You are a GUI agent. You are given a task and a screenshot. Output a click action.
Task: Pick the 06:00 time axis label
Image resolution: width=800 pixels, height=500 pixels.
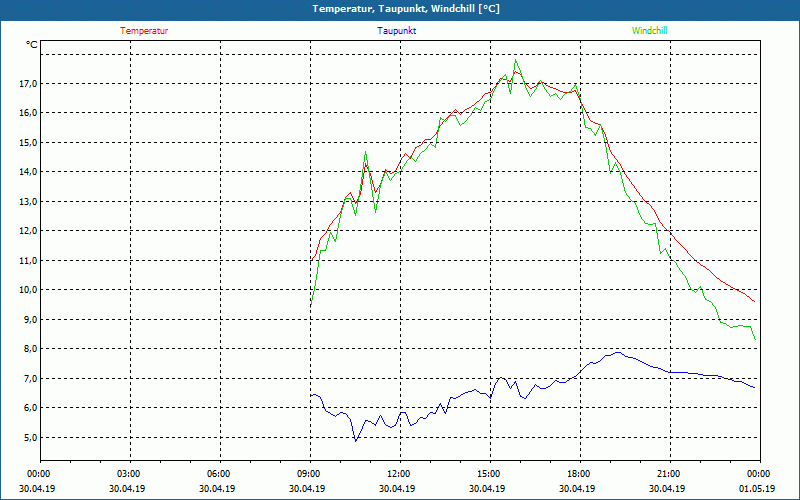(219, 474)
